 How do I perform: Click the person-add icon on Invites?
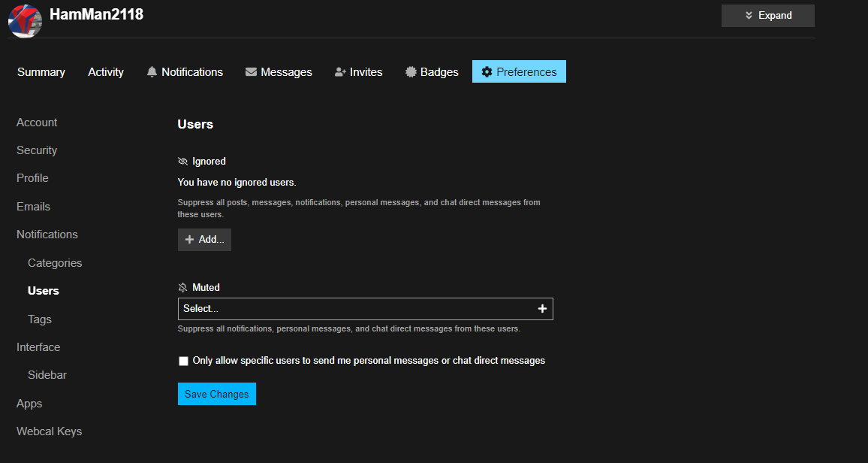(340, 71)
